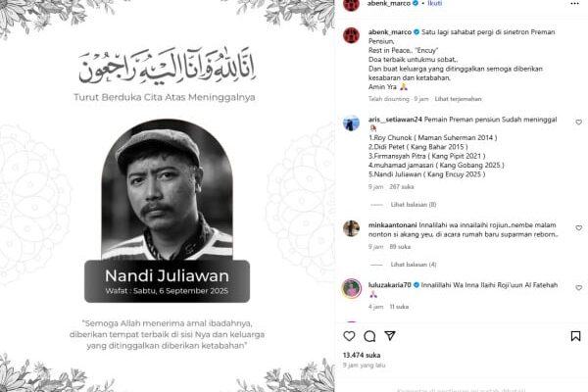This screenshot has height=392, width=588.
Task: Open abenk_marco profile avatar in header
Action: click(x=352, y=4)
